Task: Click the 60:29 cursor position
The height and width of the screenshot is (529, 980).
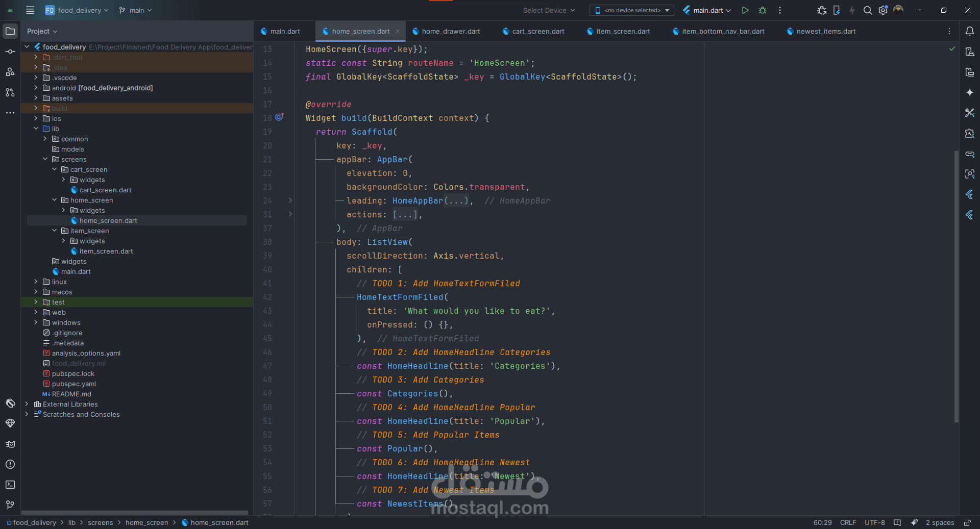Action: (x=822, y=522)
